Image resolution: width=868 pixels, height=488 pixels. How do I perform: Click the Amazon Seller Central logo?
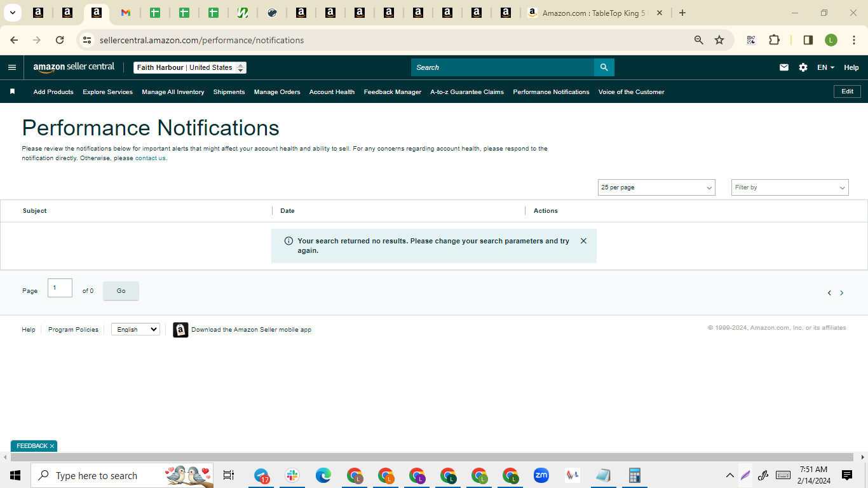click(74, 67)
